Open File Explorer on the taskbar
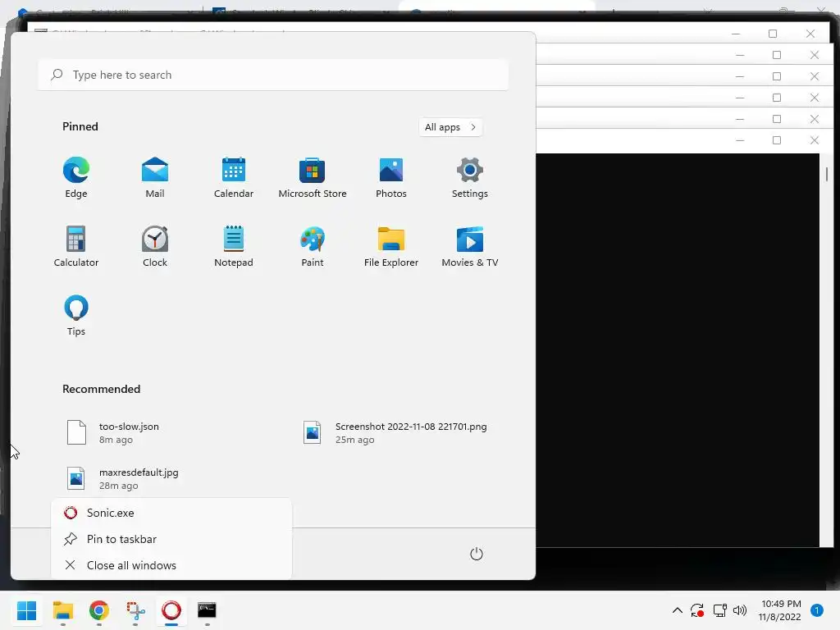The image size is (840, 630). (62, 610)
